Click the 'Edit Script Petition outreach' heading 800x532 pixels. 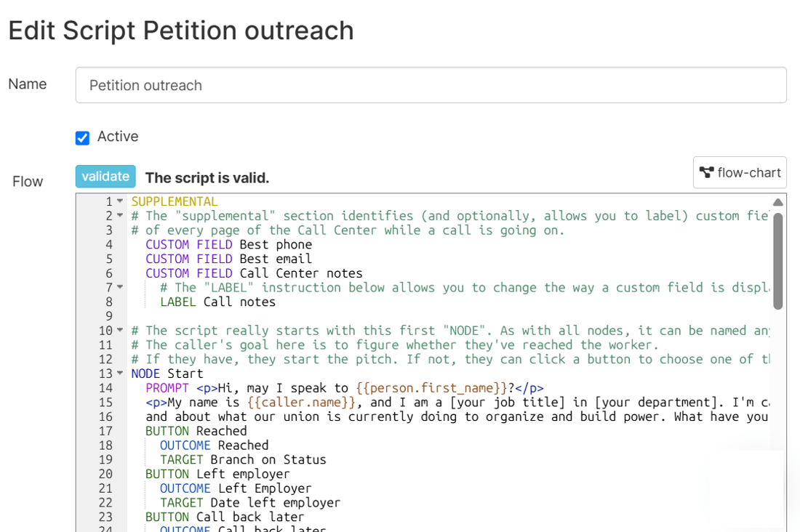point(181,30)
